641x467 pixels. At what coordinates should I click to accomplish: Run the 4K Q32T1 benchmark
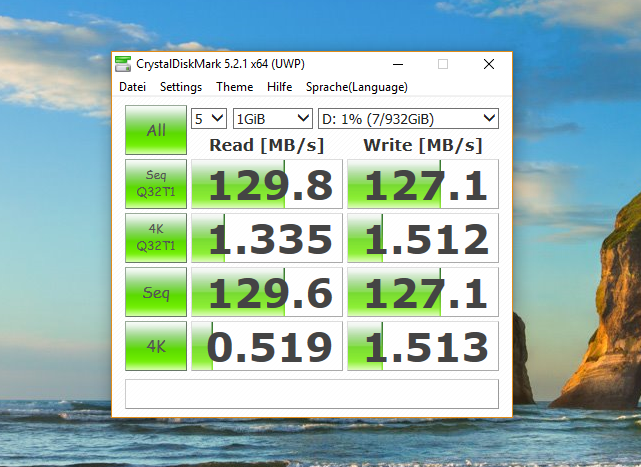(x=156, y=239)
